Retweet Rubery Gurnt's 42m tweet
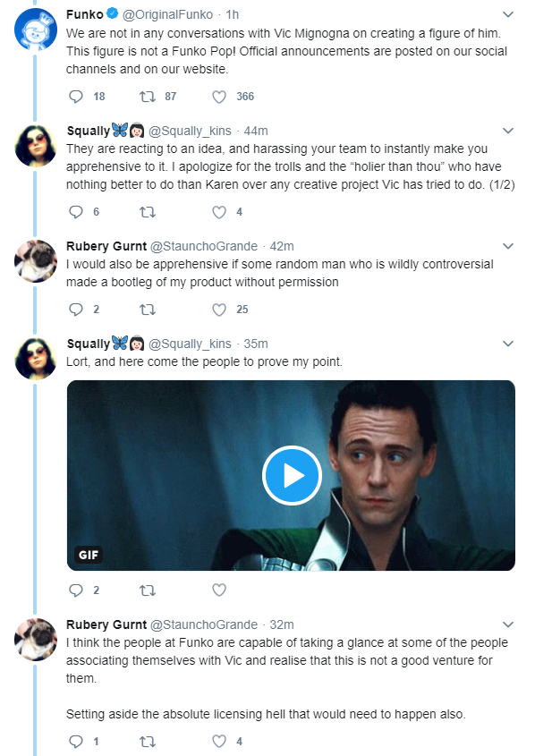This screenshot has height=756, width=535. (148, 309)
